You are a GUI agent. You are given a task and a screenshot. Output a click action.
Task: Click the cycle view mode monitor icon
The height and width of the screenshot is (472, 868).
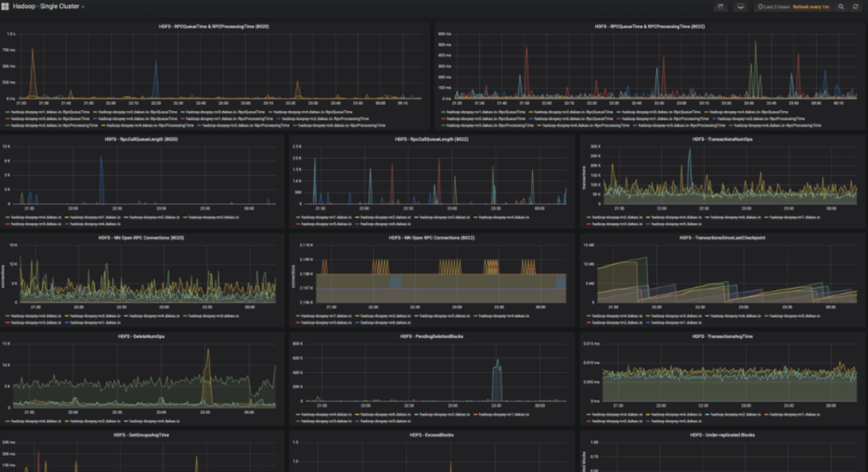tap(741, 7)
